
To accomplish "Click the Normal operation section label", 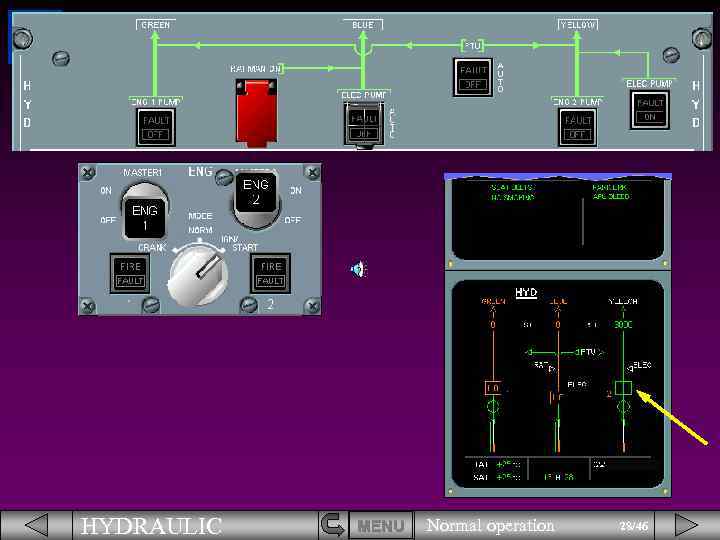I will pos(490,525).
